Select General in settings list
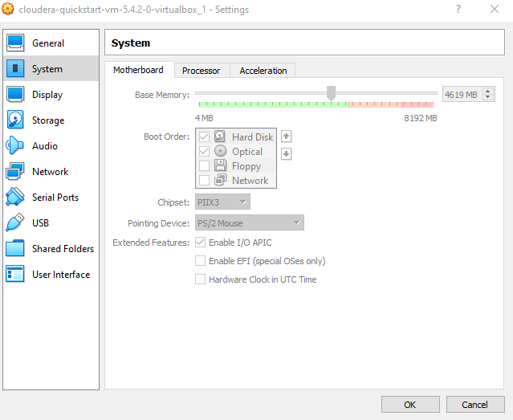 48,43
